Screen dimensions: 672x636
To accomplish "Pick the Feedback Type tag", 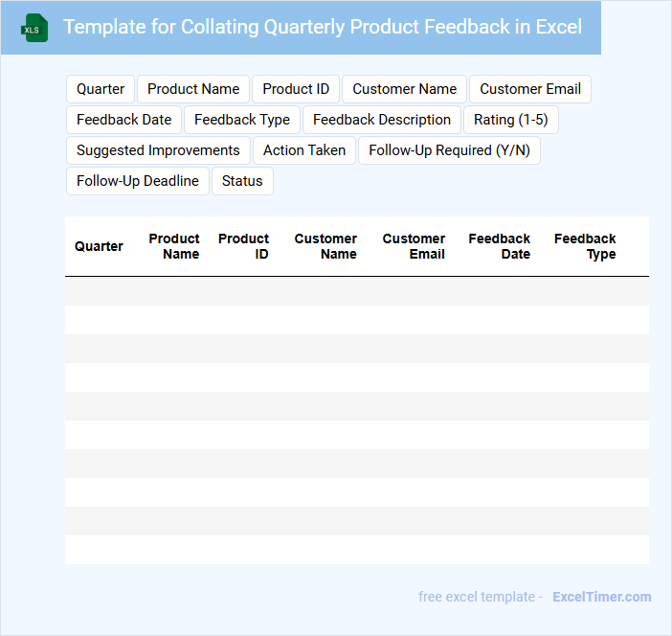I will click(242, 120).
